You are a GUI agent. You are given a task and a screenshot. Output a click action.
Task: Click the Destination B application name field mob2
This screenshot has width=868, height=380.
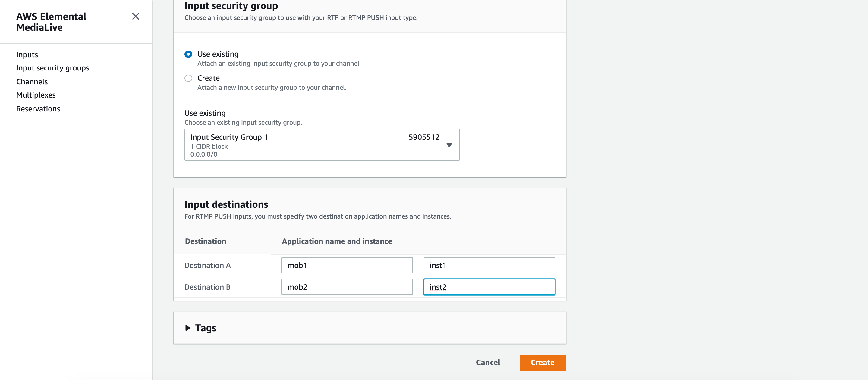pos(347,287)
